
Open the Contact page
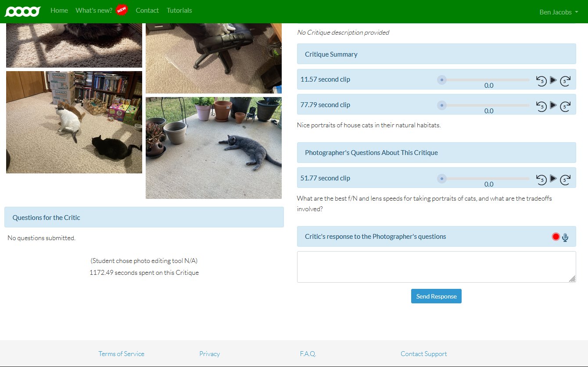[147, 10]
